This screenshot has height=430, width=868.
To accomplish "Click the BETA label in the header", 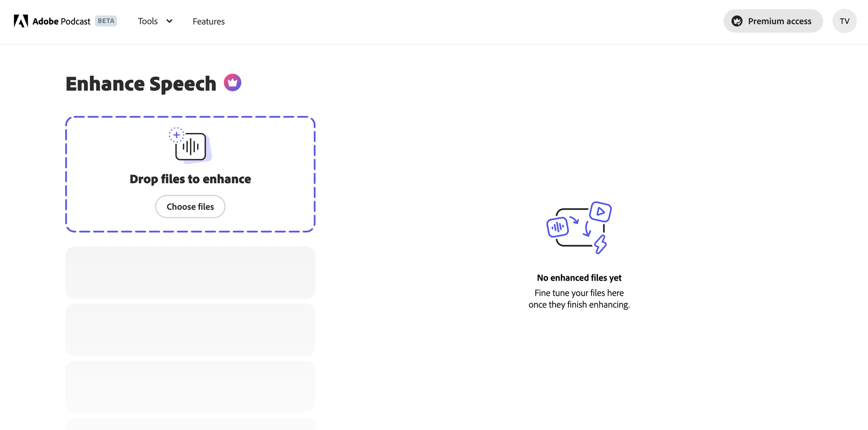I will pyautogui.click(x=105, y=20).
